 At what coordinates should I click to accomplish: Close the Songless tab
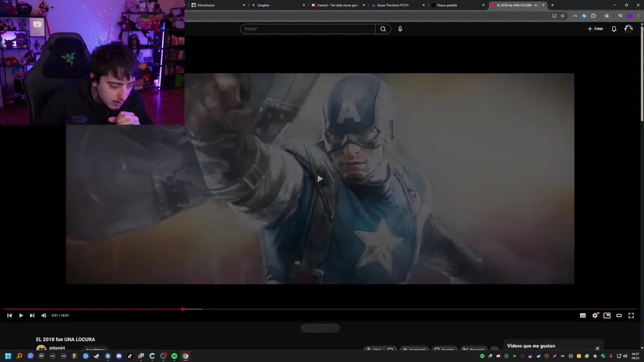click(x=304, y=5)
